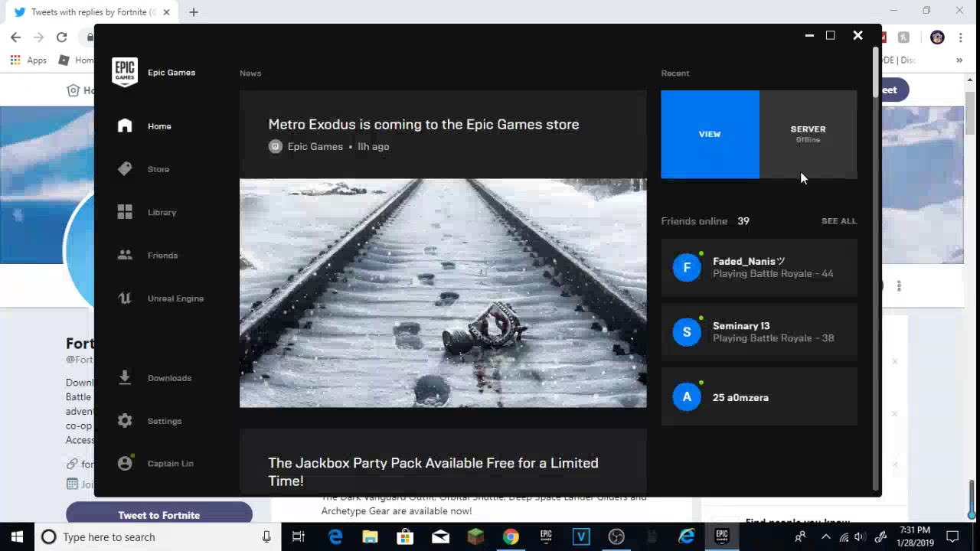Image resolution: width=980 pixels, height=551 pixels.
Task: Click the News section heading
Action: 250,73
